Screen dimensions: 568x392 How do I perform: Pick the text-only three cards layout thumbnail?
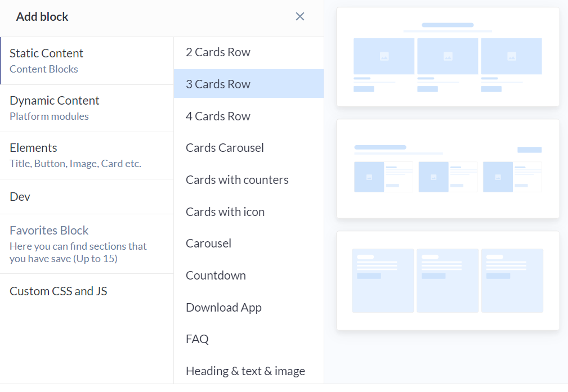448,281
